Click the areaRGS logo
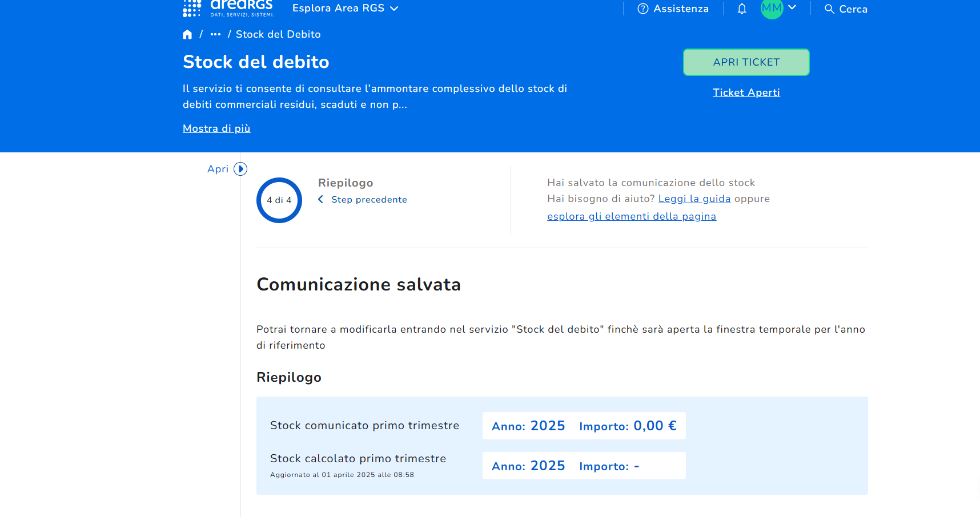This screenshot has height=517, width=980. click(x=228, y=8)
